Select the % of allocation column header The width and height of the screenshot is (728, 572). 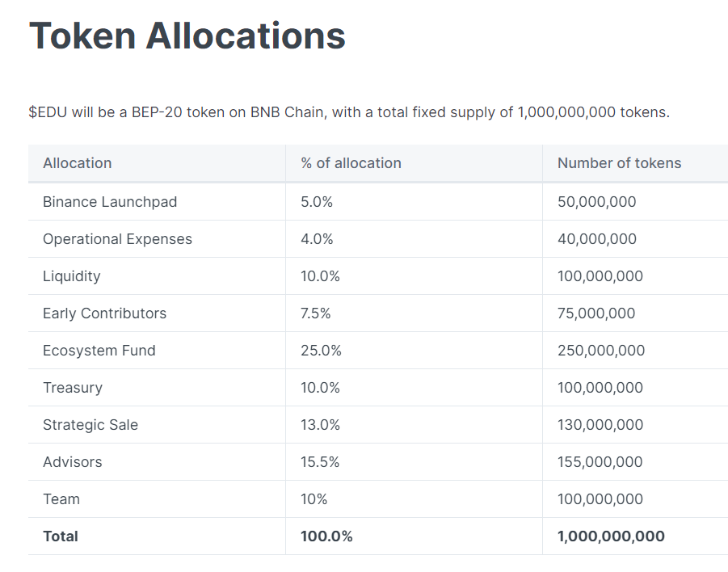click(x=351, y=163)
